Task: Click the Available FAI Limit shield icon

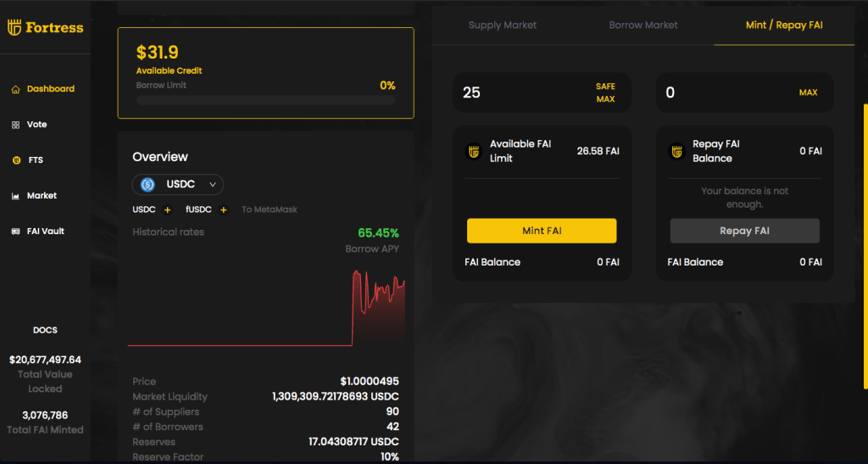Action: click(474, 151)
